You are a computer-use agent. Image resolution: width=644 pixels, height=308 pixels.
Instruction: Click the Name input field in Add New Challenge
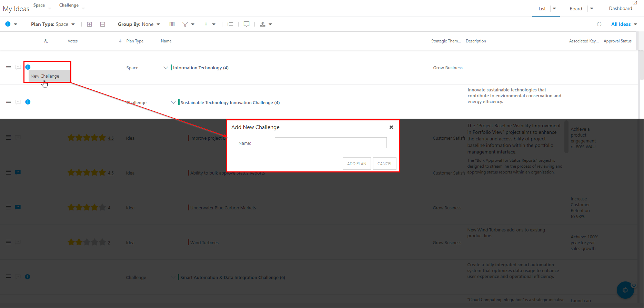coord(331,143)
